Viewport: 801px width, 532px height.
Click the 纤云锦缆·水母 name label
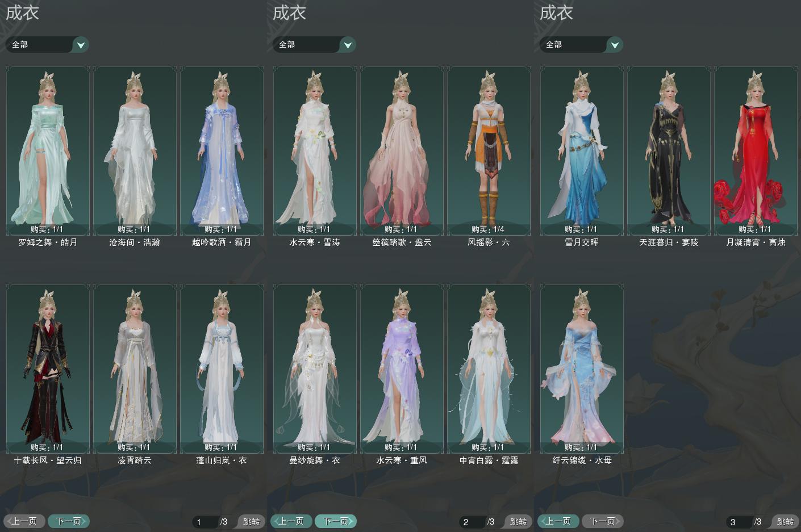pyautogui.click(x=582, y=460)
